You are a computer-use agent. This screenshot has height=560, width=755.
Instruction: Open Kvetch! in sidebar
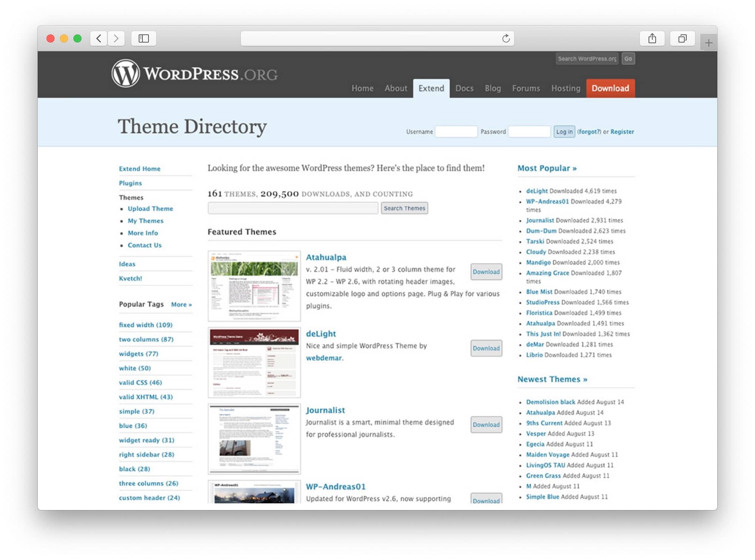coord(131,278)
